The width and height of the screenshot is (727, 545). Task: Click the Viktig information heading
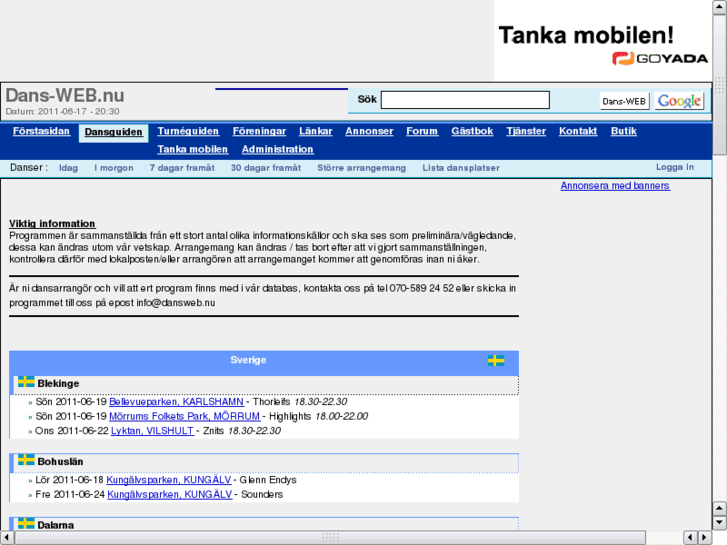click(x=52, y=224)
